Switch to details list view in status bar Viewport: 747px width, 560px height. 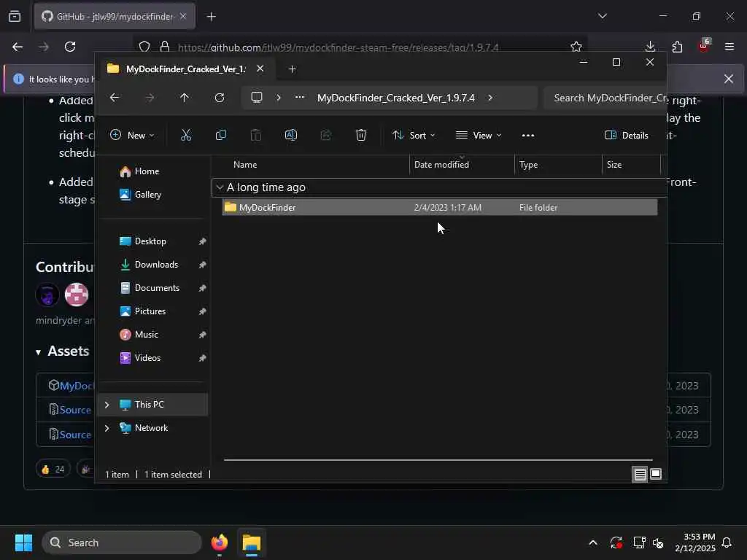point(640,474)
